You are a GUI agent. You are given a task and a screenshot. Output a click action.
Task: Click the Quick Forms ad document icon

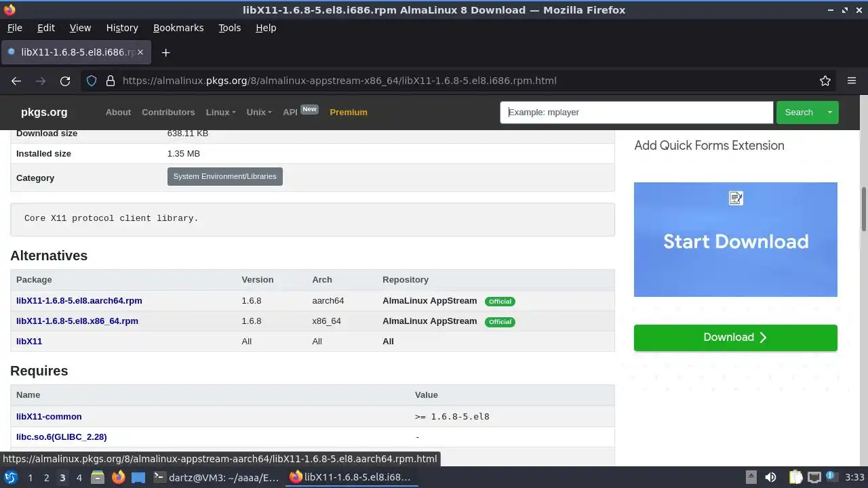pos(736,198)
